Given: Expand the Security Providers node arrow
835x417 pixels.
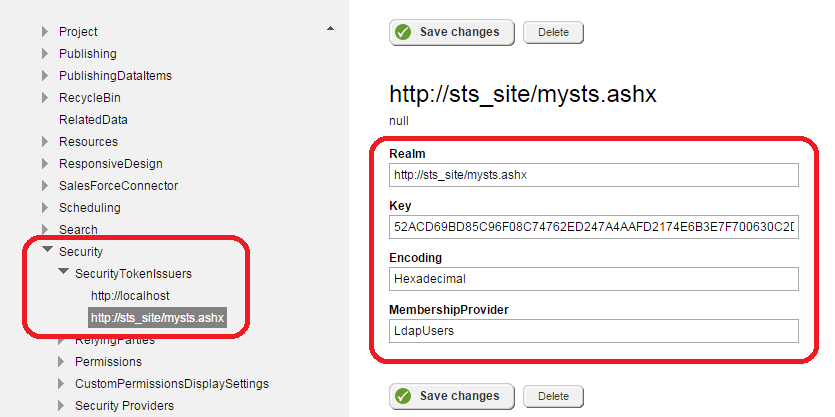Looking at the screenshot, I should 62,406.
